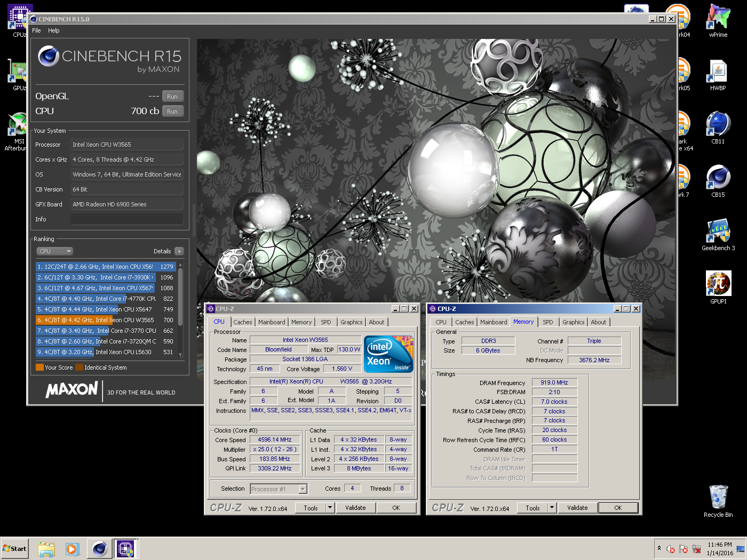Open Windows Explorer from taskbar
The height and width of the screenshot is (560, 747).
[46, 549]
